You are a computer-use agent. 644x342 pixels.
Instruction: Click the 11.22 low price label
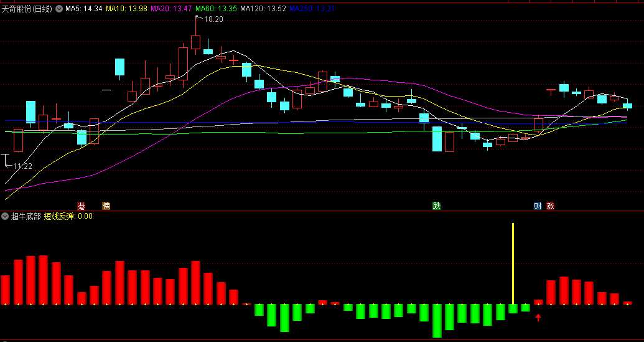(x=22, y=166)
